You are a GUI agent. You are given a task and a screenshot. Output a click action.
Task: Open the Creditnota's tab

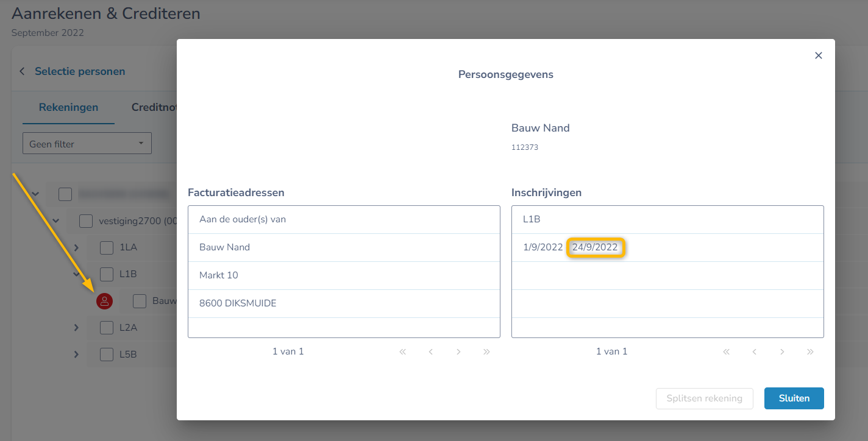(x=155, y=108)
